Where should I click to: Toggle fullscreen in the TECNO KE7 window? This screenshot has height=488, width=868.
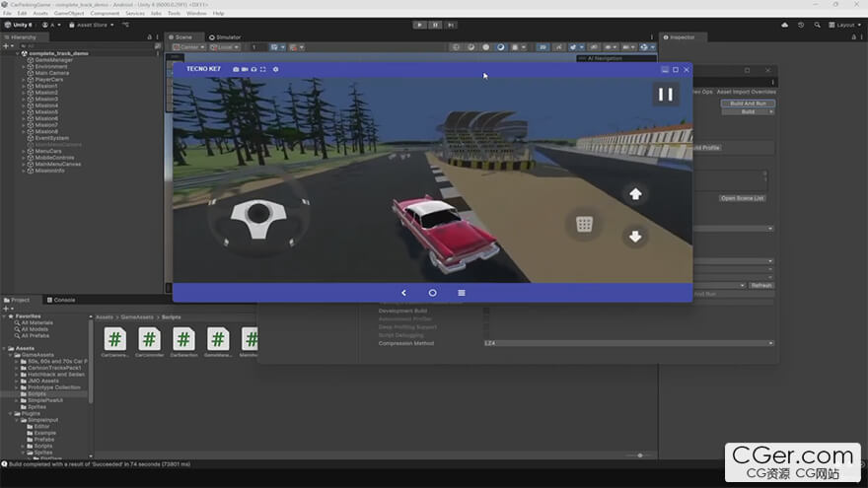coord(263,69)
